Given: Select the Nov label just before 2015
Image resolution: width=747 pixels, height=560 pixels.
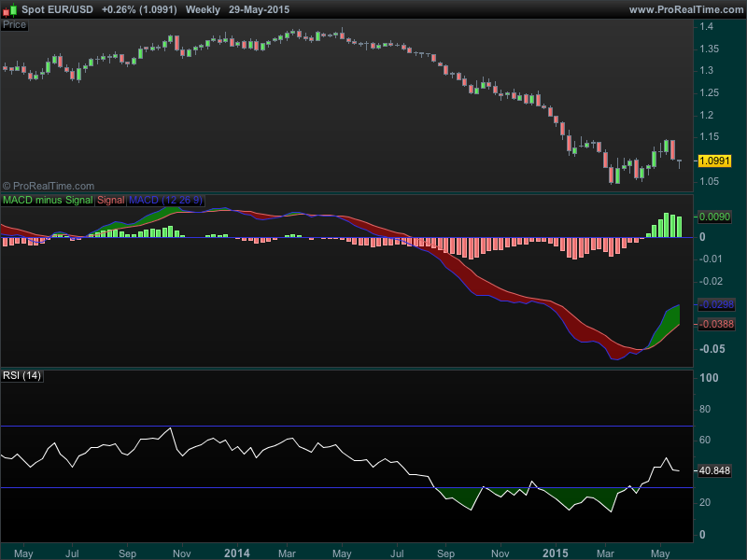Looking at the screenshot, I should [500, 553].
